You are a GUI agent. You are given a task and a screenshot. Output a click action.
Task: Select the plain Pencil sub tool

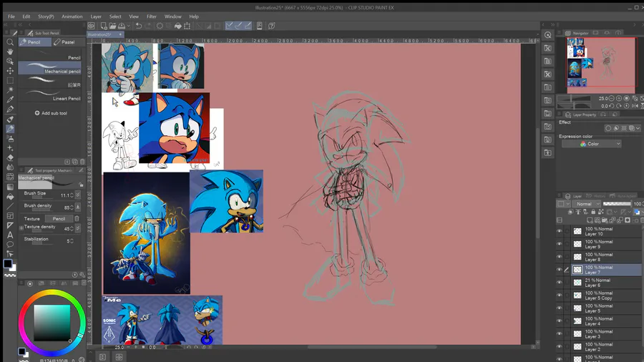coord(49,55)
